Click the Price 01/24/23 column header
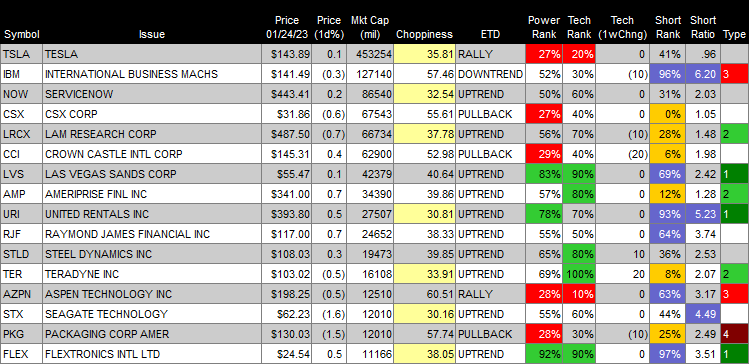Screen dimensions: 749x364 pyautogui.click(x=287, y=27)
